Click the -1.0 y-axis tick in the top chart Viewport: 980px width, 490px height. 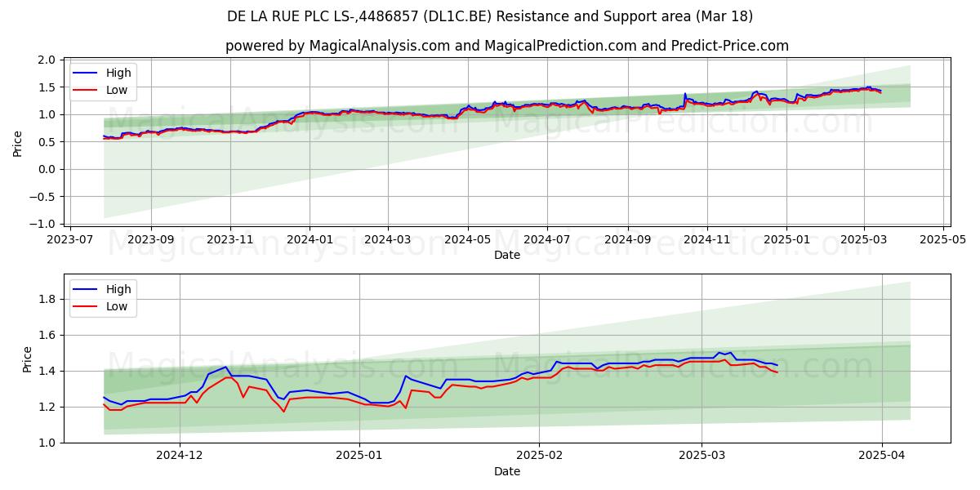tap(42, 224)
